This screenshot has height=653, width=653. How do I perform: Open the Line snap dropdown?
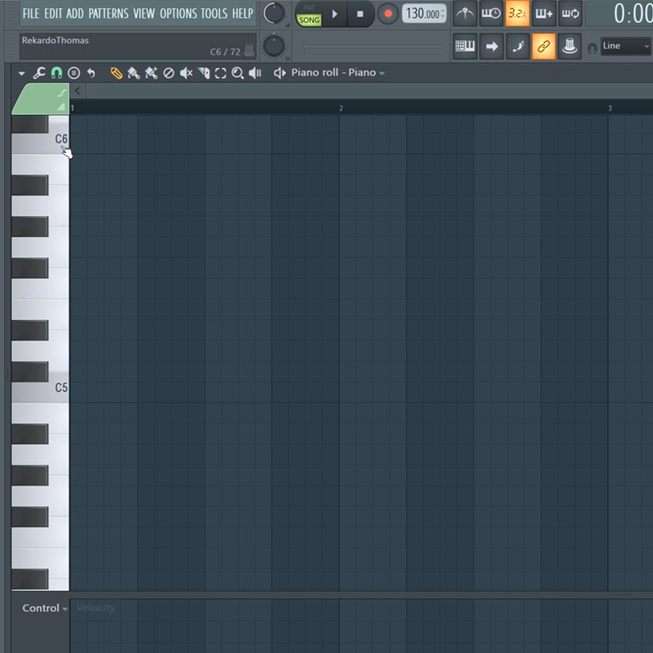coord(626,46)
